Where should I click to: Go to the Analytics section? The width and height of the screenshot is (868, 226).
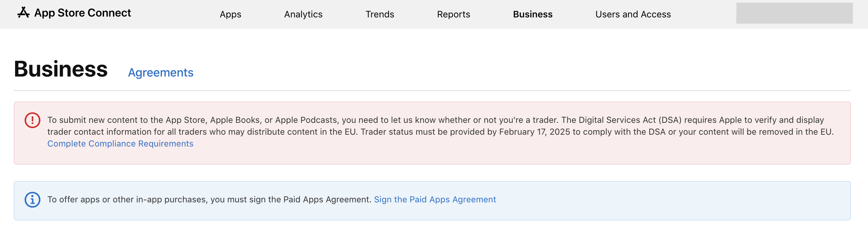click(x=303, y=14)
